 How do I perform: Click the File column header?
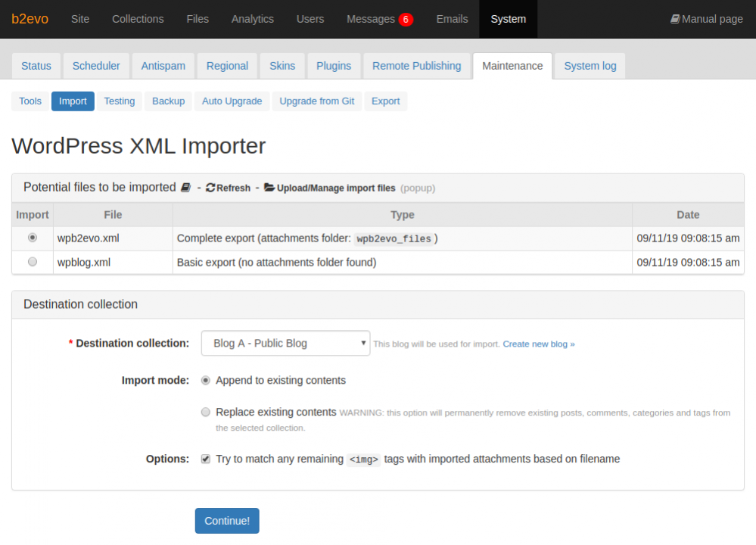113,215
